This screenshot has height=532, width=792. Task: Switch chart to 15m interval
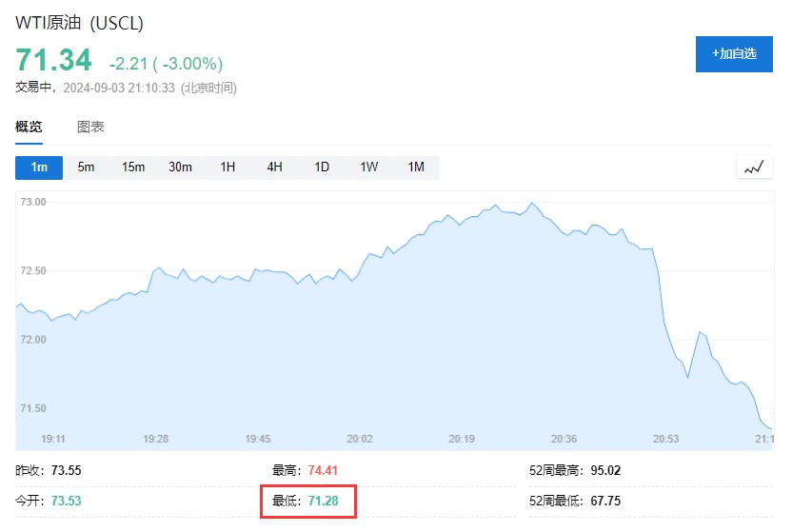point(133,167)
